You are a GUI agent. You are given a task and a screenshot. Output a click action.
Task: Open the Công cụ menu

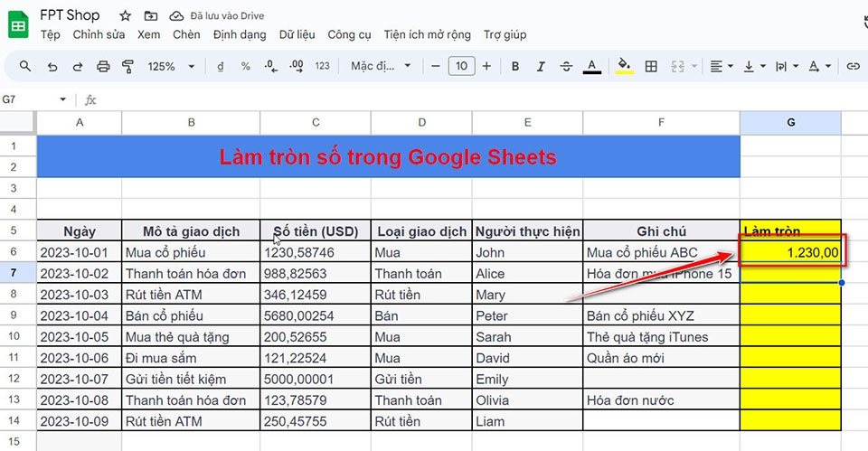click(349, 35)
